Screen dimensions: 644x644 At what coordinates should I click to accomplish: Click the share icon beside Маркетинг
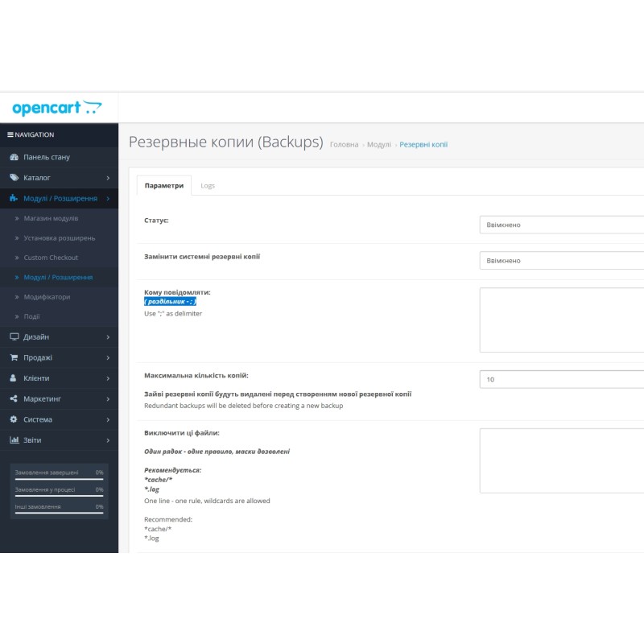(x=14, y=398)
